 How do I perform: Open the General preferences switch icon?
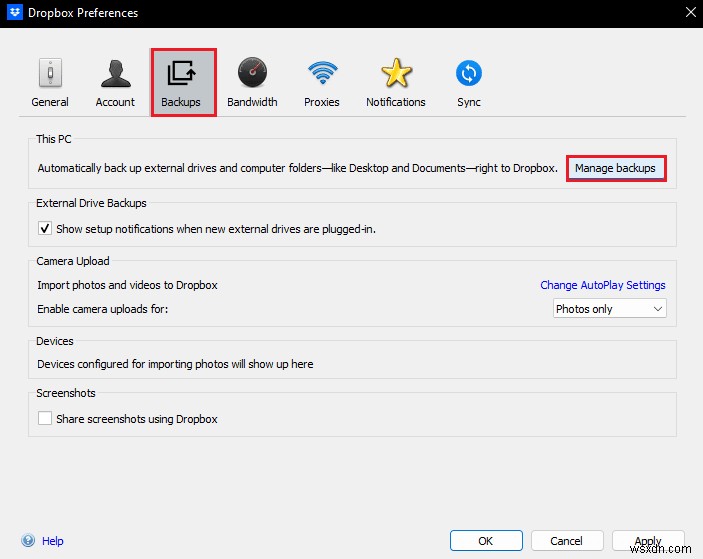[x=50, y=73]
